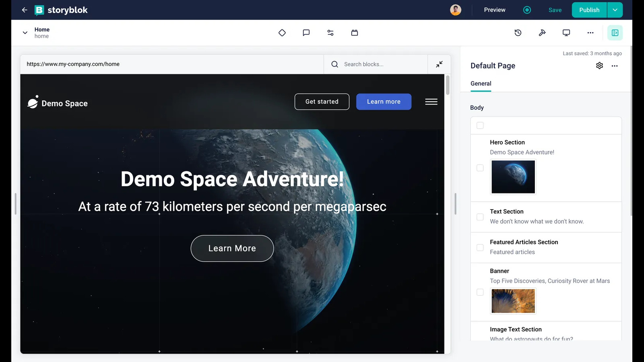Open the Text Section block title
Image resolution: width=644 pixels, height=362 pixels.
[x=507, y=212]
